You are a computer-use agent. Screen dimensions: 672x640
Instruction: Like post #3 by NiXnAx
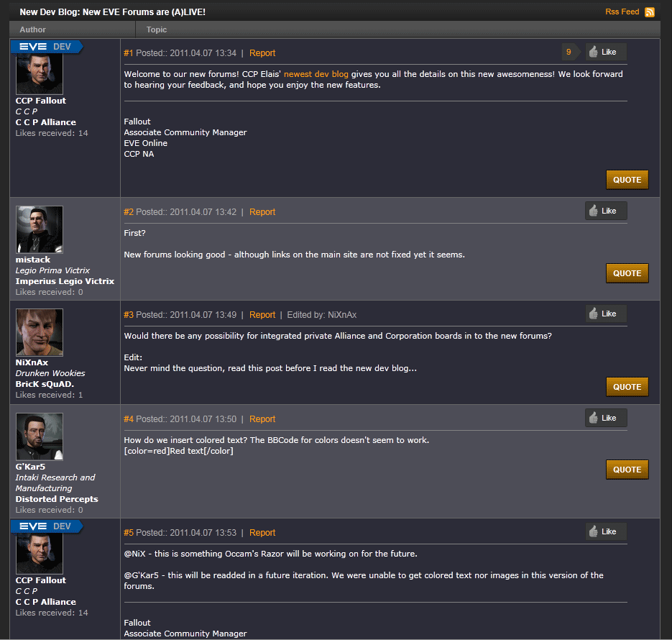[x=606, y=314]
